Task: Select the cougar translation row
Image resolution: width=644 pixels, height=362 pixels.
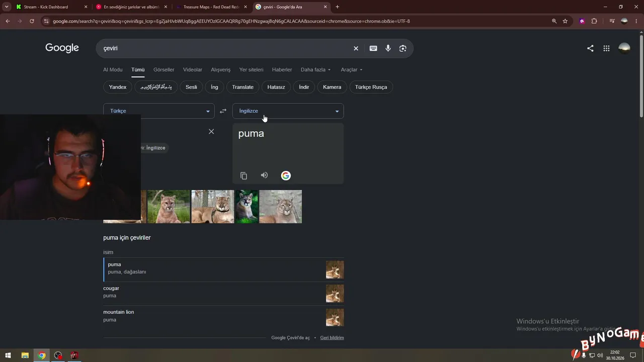Action: click(223, 294)
